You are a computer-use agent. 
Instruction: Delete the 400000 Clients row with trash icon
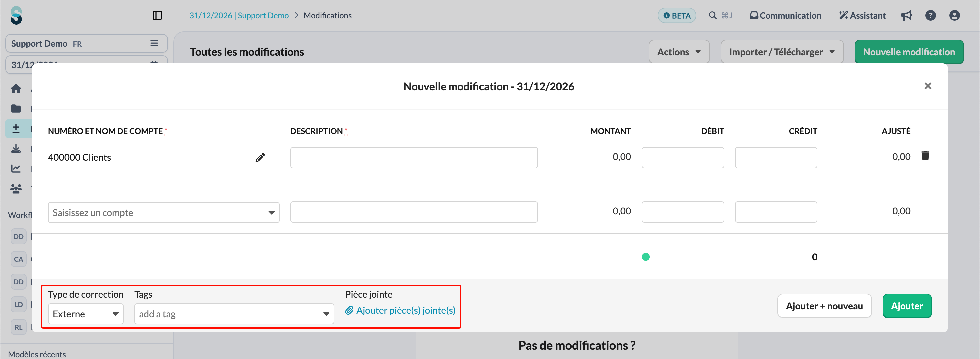click(925, 156)
